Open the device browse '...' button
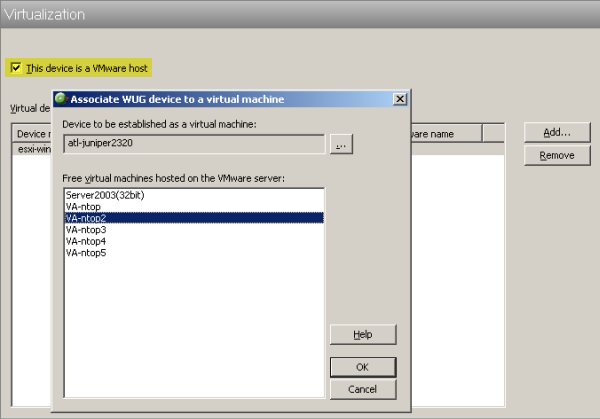 pos(341,144)
